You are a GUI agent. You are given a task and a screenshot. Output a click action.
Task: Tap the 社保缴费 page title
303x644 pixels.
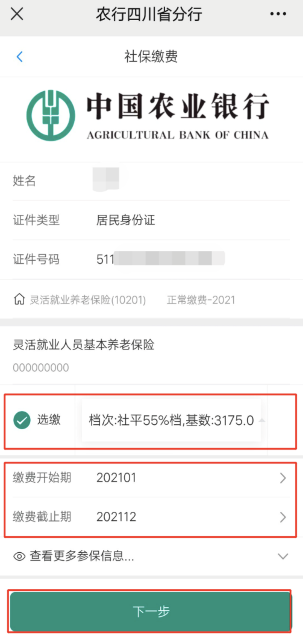tap(151, 56)
